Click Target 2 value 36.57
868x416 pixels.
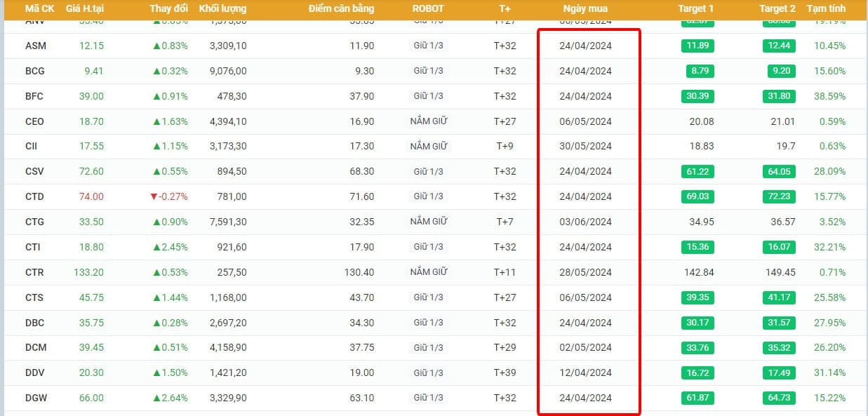click(783, 222)
